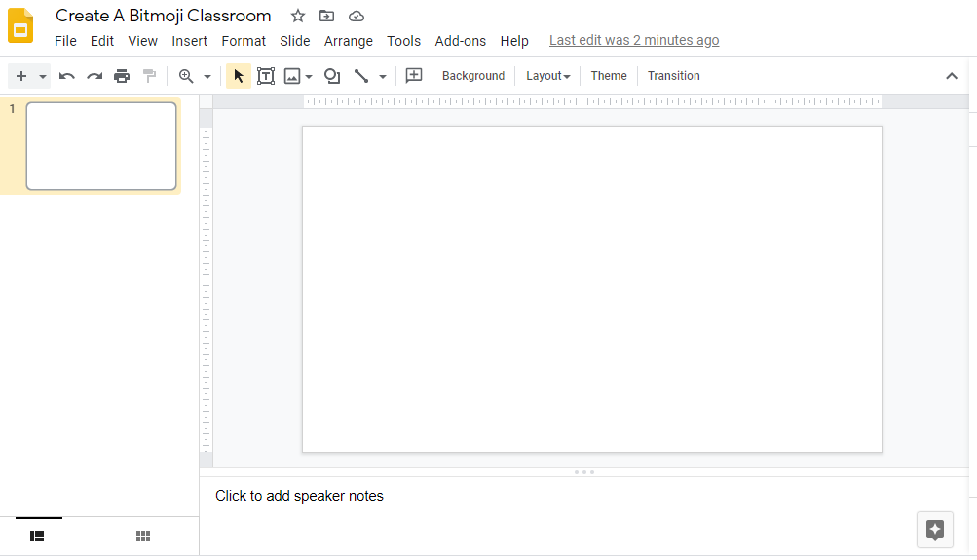Open the Insert menu
Image resolution: width=977 pixels, height=560 pixels.
coord(189,41)
